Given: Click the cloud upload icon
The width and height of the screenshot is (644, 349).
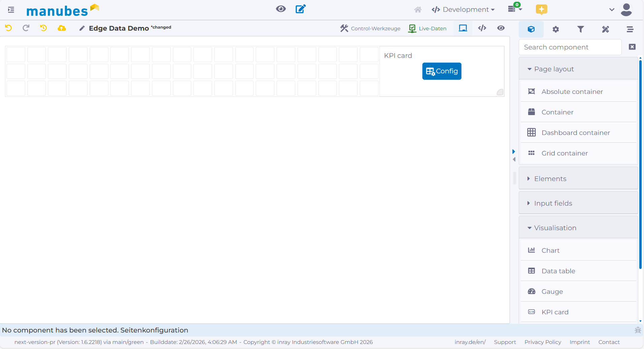Looking at the screenshot, I should click(62, 28).
